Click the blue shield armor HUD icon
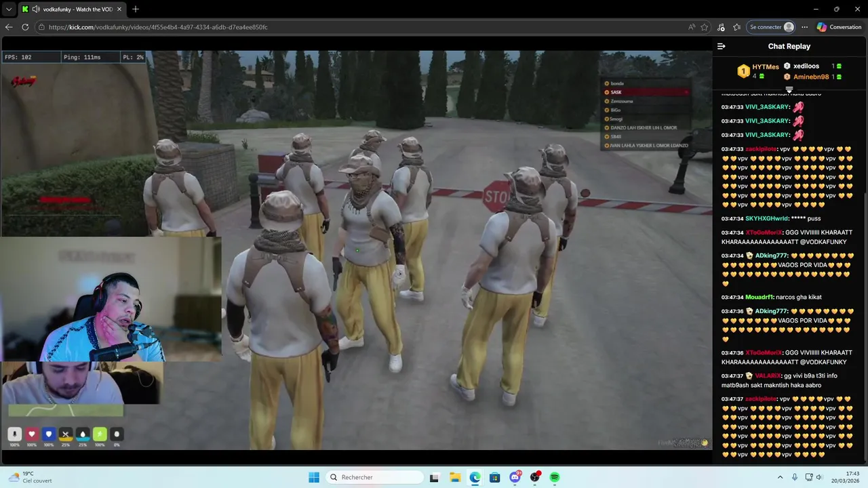 click(x=48, y=434)
